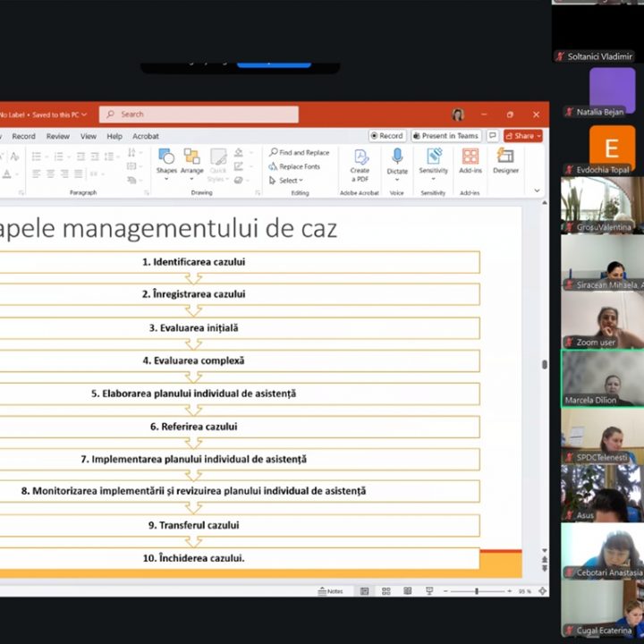Image resolution: width=644 pixels, height=644 pixels.
Task: Toggle the Notes pane
Action: point(331,591)
